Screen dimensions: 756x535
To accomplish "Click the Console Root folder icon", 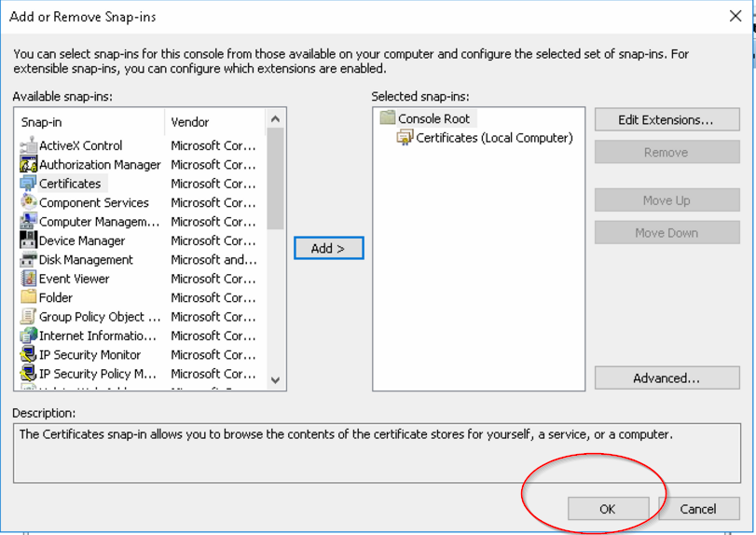I will click(x=388, y=117).
